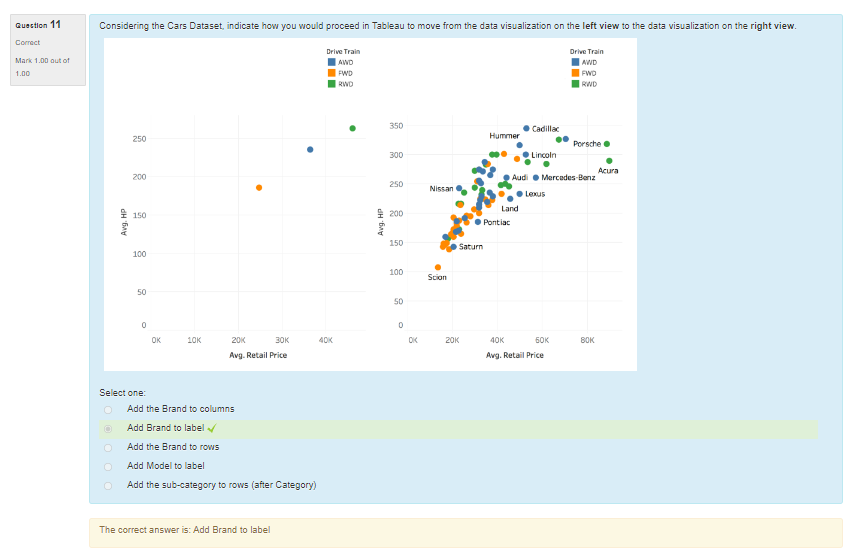Click the blue AWD data point in left chart

pos(310,149)
